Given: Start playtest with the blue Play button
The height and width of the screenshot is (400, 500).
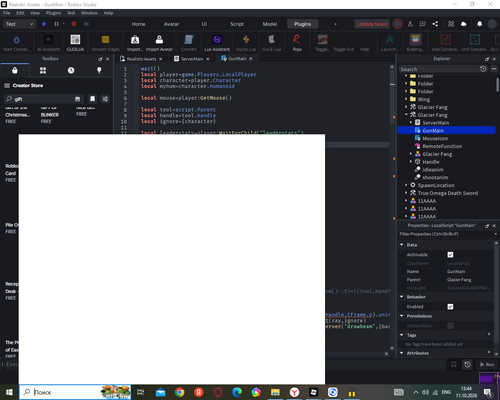Looking at the screenshot, I should (44, 24).
